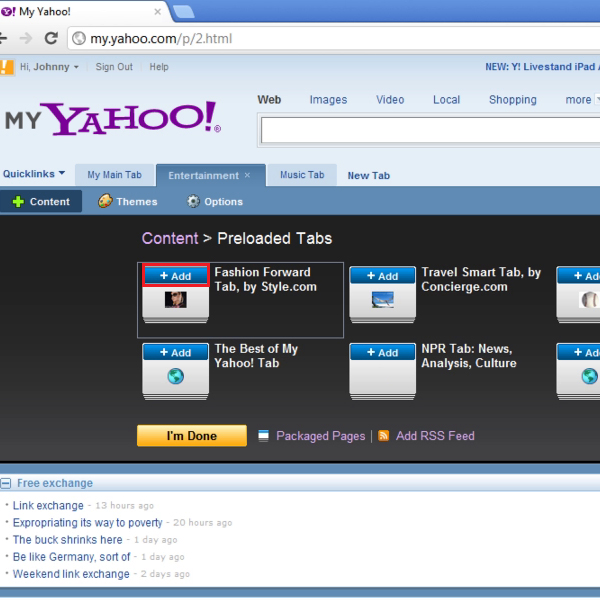The height and width of the screenshot is (600, 600).
Task: Click the orange RSS feed icon
Action: point(383,435)
